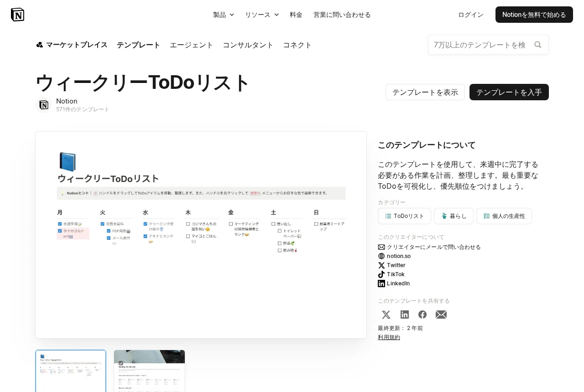Image resolution: width=584 pixels, height=392 pixels.
Task: Click the テンプレートを入手 button
Action: click(x=509, y=92)
